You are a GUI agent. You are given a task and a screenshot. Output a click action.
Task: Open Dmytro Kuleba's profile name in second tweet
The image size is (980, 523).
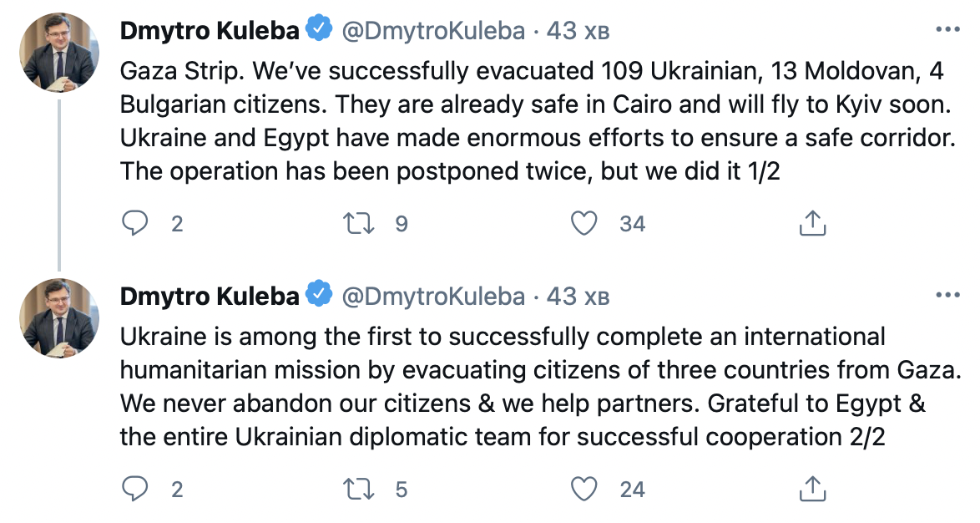(210, 297)
